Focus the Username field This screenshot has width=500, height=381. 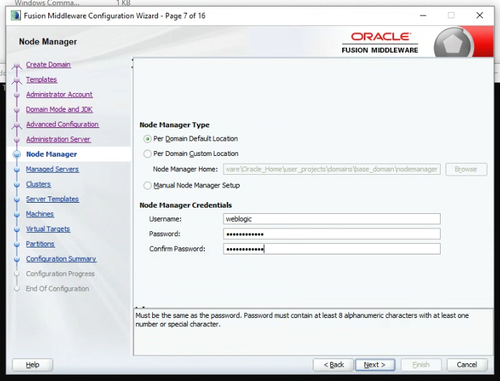pos(332,219)
